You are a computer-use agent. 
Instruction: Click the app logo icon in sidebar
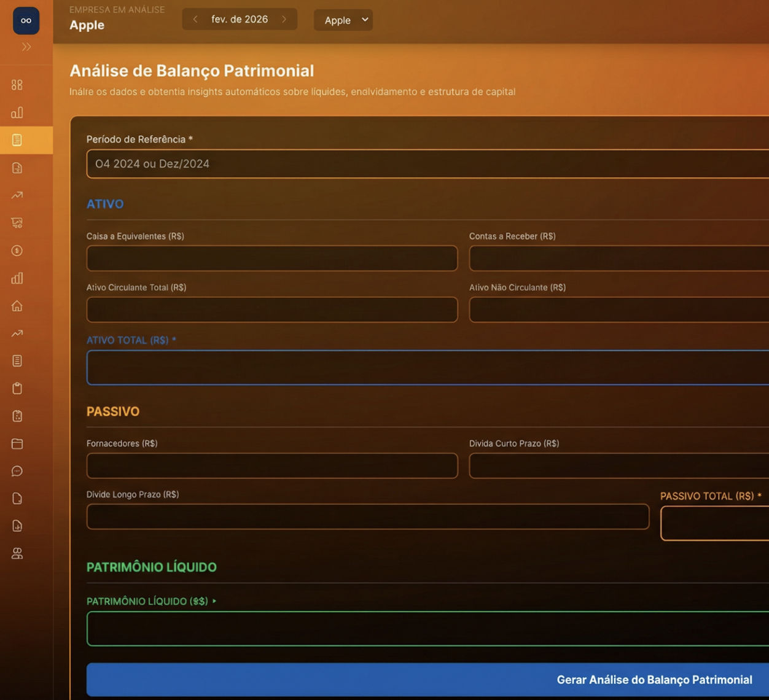26,21
